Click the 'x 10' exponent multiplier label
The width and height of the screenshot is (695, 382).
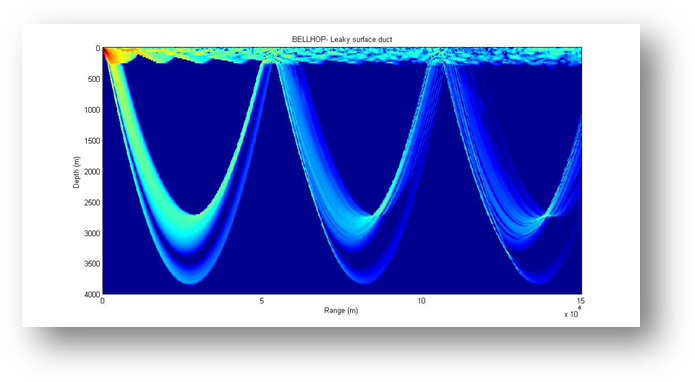click(x=572, y=313)
